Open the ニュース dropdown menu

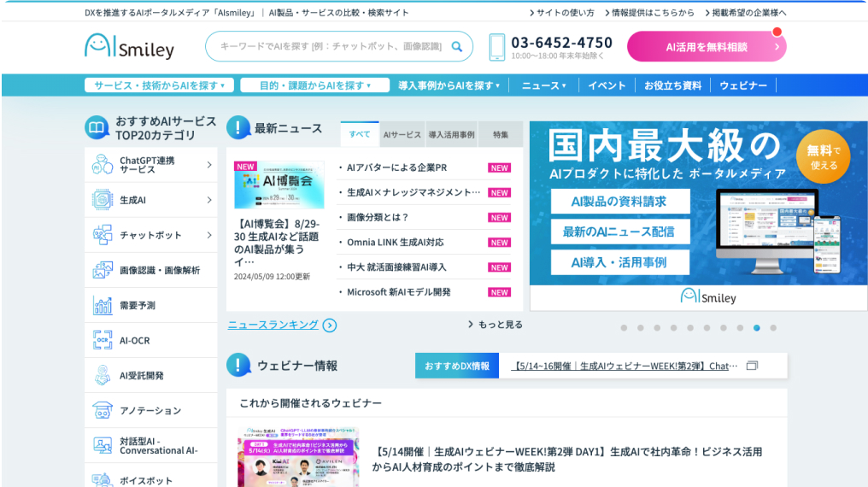(543, 85)
